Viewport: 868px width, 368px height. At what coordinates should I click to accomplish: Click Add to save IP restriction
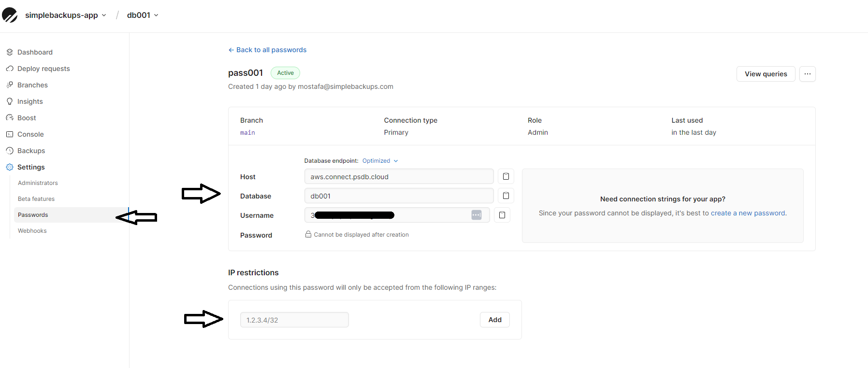[x=494, y=320]
